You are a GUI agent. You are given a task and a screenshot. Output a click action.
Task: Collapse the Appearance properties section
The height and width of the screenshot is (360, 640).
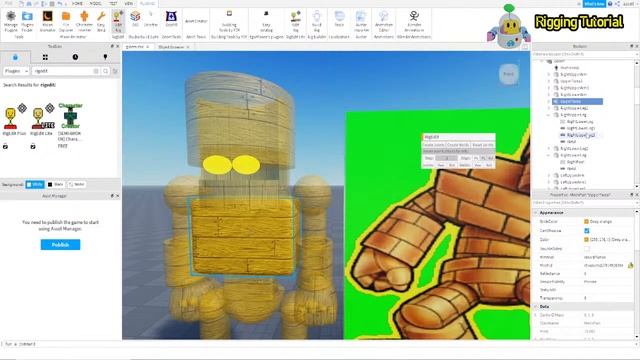(x=536, y=213)
